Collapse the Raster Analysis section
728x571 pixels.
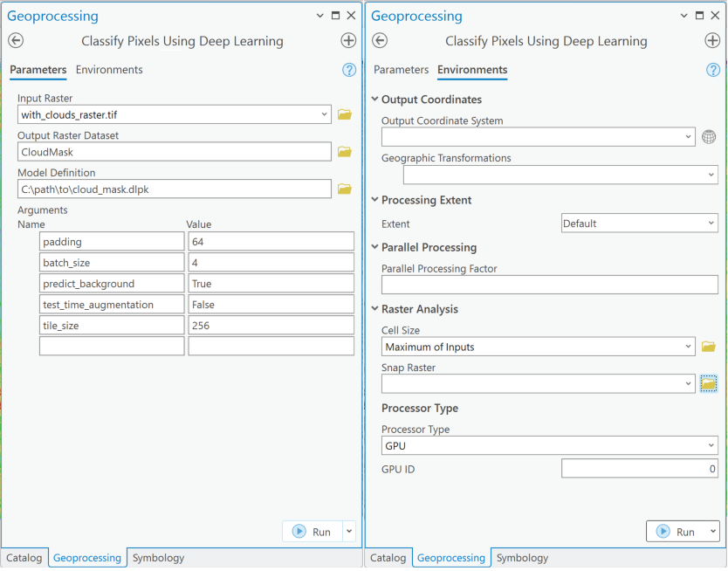375,309
